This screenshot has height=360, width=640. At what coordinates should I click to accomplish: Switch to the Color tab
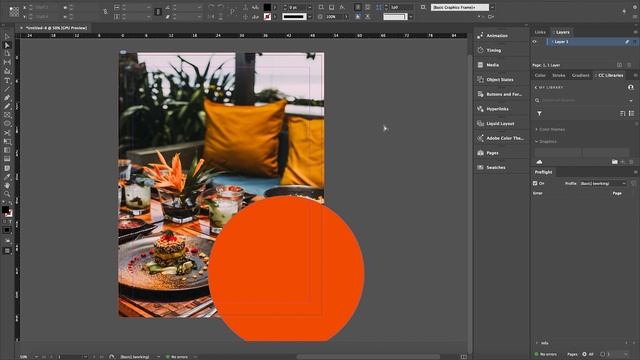pos(540,76)
